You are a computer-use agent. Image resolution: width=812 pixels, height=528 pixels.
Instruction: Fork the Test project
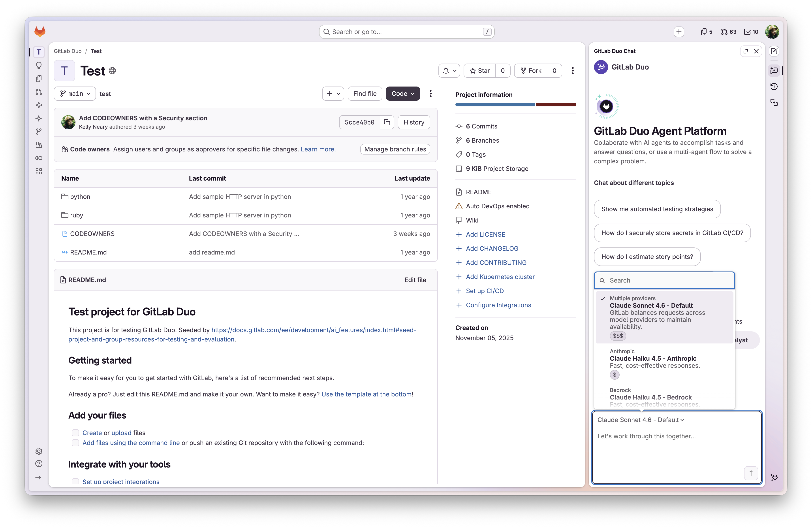530,71
